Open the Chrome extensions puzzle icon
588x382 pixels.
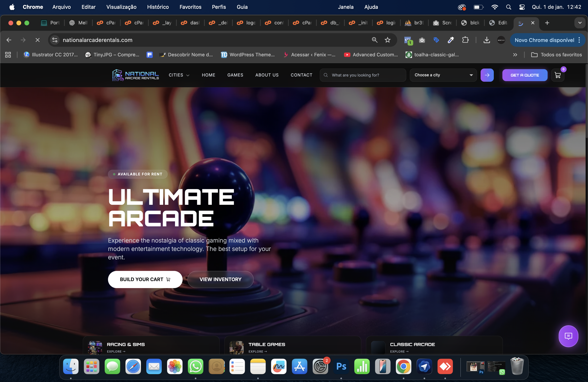[465, 40]
